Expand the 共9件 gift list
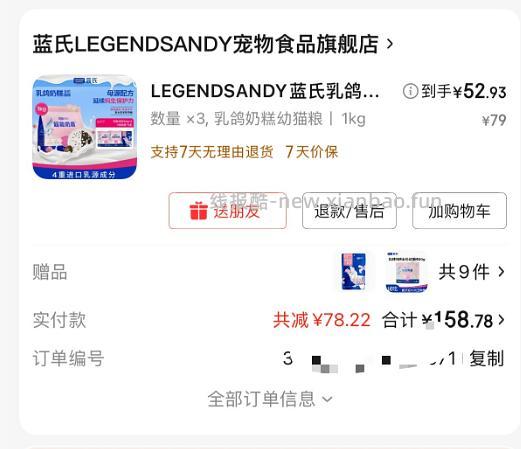This screenshot has height=449, width=521. click(471, 272)
